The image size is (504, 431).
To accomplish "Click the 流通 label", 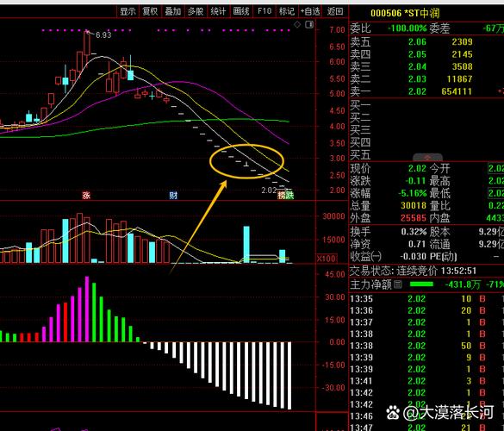I will (440, 244).
